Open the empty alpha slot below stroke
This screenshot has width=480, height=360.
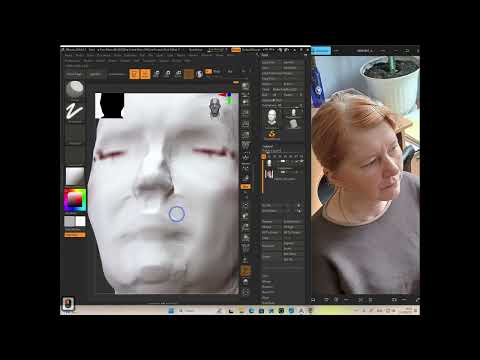[x=74, y=133]
